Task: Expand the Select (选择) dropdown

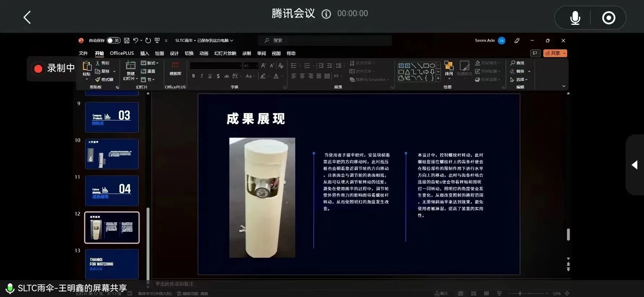Action: pos(519,80)
